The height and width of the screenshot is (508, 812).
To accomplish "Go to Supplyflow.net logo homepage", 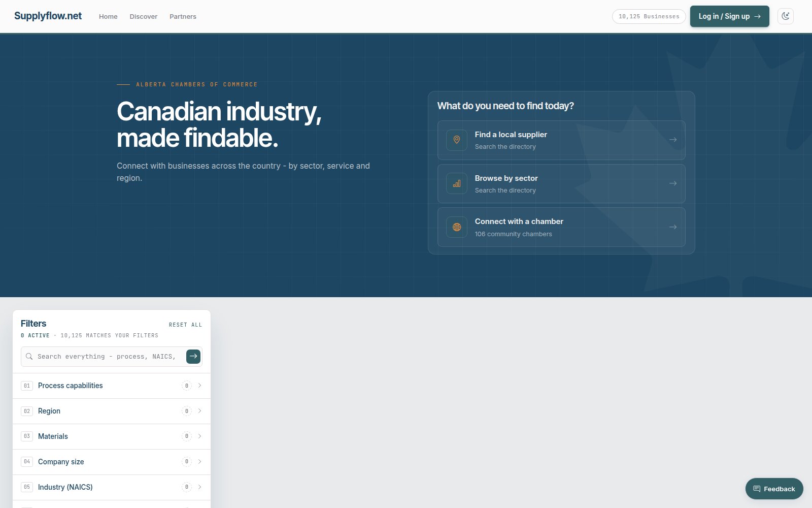I will (x=48, y=16).
